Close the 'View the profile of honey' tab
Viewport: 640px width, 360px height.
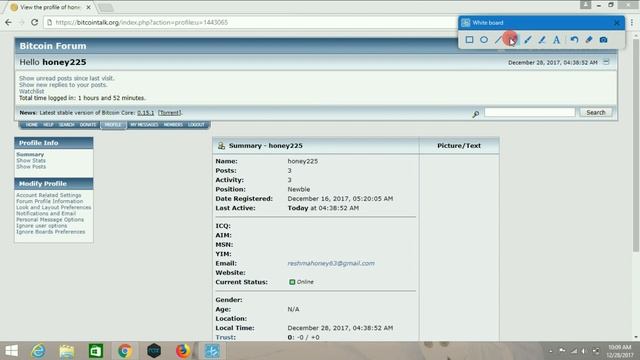tap(88, 7)
